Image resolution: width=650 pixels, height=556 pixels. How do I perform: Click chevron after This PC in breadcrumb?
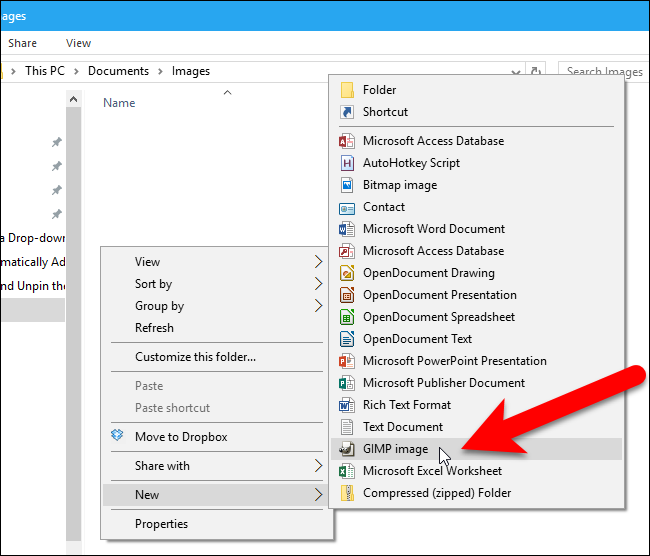(76, 71)
